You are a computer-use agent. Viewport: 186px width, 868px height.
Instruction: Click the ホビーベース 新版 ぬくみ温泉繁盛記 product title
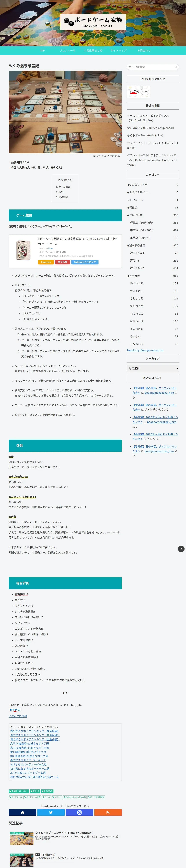(77, 241)
